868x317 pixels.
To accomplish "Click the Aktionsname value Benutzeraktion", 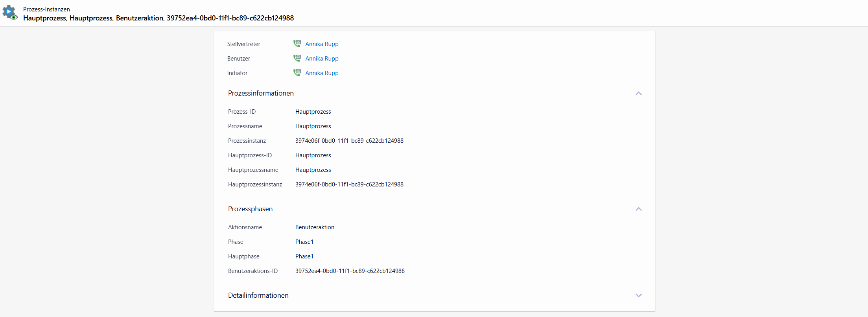I will 315,227.
